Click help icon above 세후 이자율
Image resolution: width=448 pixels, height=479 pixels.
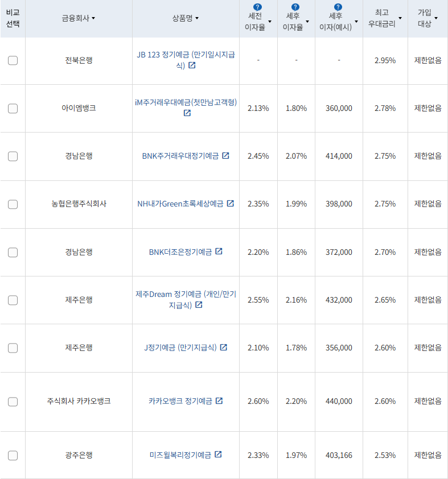[x=295, y=7]
